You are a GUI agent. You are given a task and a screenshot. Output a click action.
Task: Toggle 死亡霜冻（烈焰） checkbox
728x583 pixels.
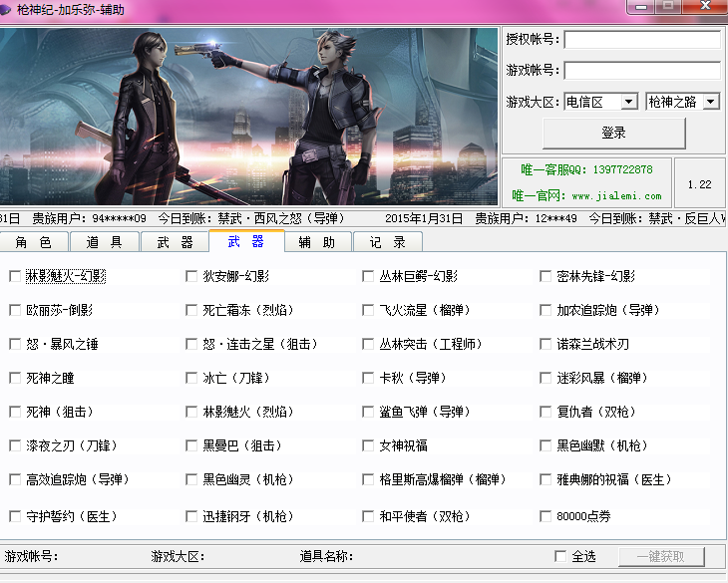191,310
